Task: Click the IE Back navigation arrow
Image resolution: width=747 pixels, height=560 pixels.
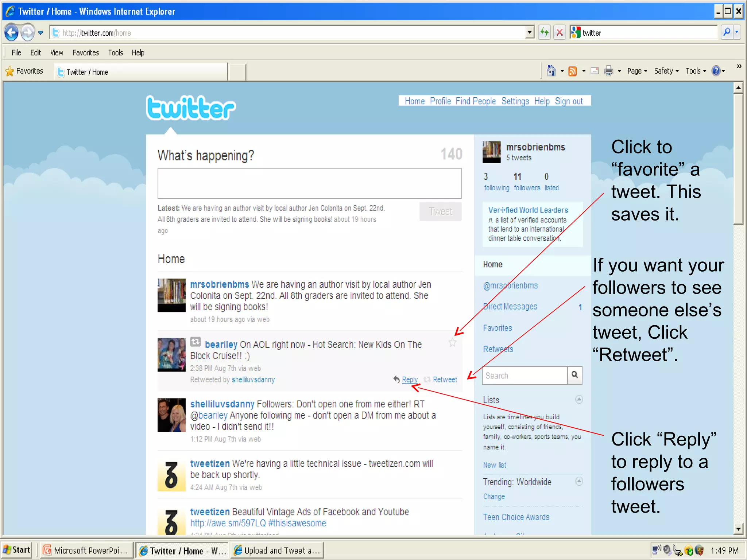Action: tap(11, 33)
